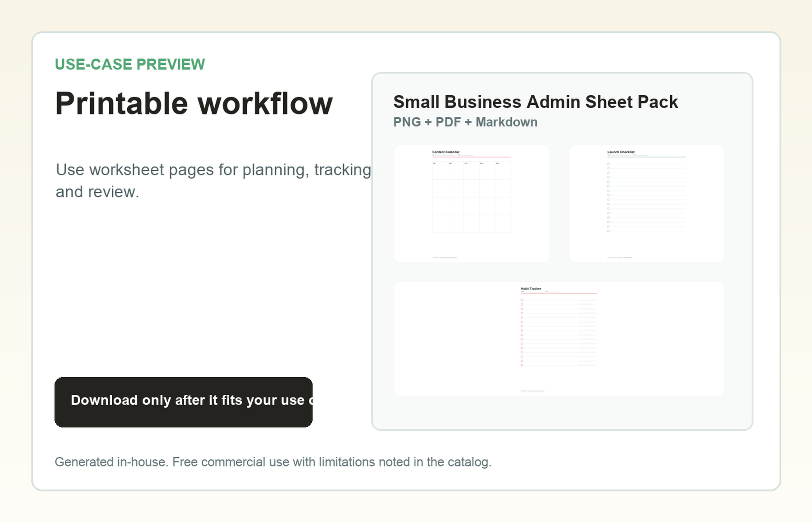The width and height of the screenshot is (812, 522).
Task: Select the 'Small Business Admin Sheet Pack' title
Action: (535, 102)
